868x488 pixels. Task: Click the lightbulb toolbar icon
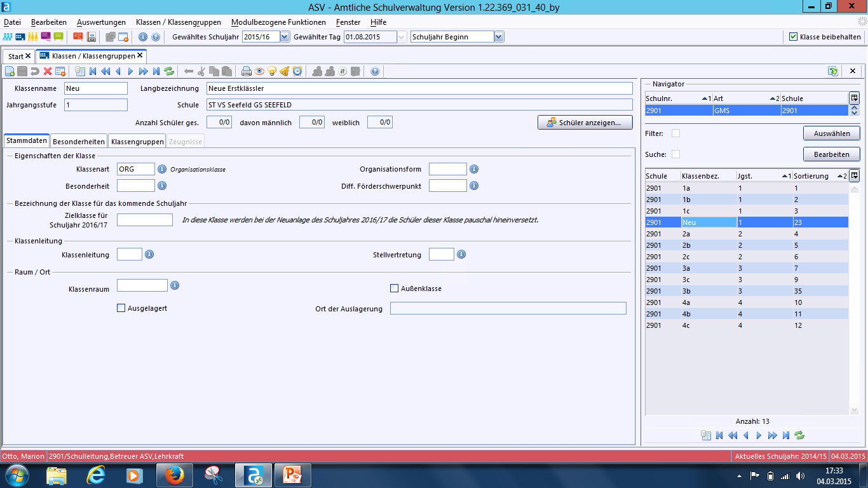[x=272, y=71]
